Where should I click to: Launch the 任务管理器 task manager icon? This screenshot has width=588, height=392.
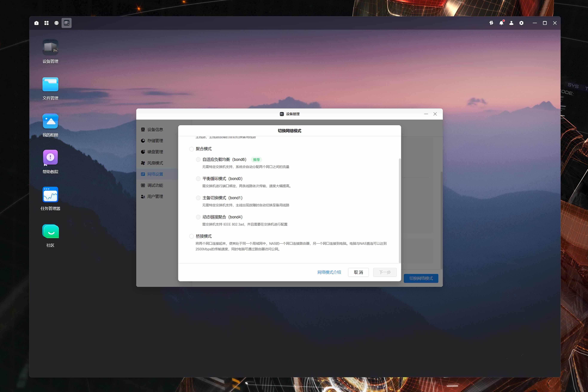(x=50, y=195)
